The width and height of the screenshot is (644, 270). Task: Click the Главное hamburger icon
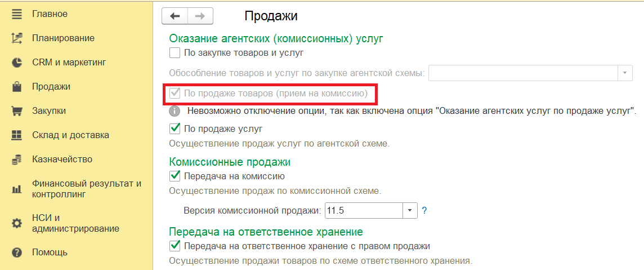(x=17, y=15)
